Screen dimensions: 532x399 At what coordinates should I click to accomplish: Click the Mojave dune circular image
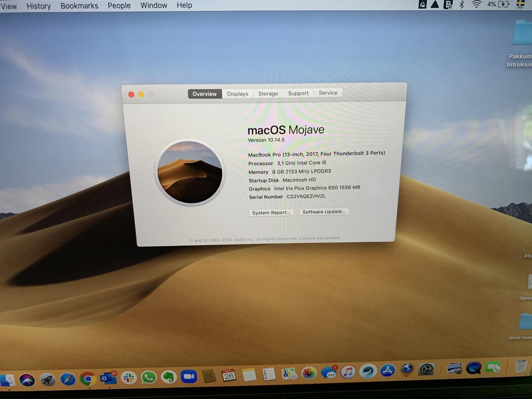tap(190, 172)
